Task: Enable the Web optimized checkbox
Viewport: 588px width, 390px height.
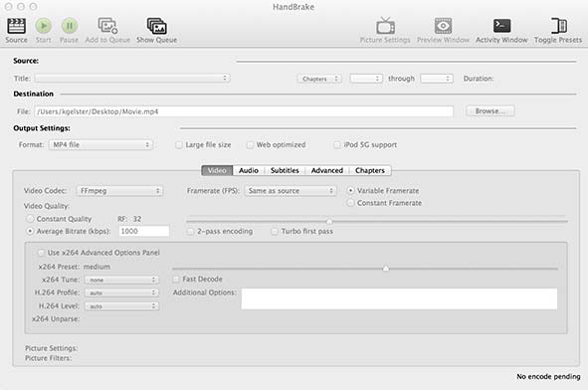Action: pos(250,144)
